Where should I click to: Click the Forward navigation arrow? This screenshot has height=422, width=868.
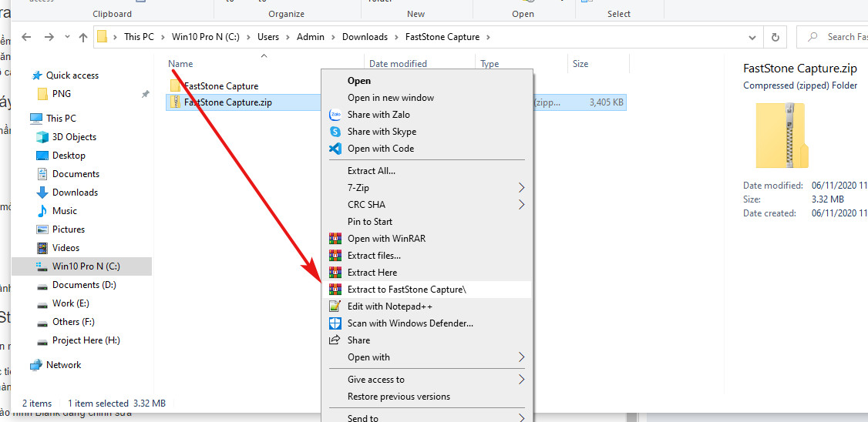pyautogui.click(x=49, y=37)
